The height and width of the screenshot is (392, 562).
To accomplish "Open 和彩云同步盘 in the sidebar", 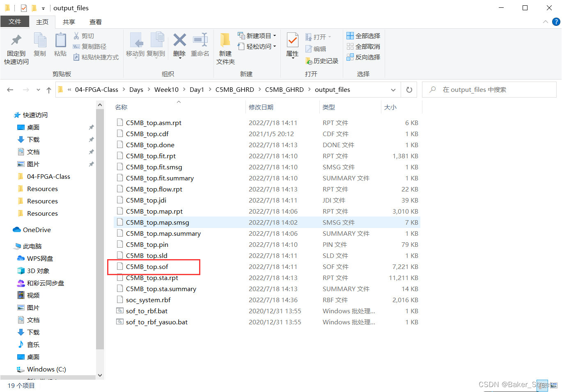I will point(41,283).
